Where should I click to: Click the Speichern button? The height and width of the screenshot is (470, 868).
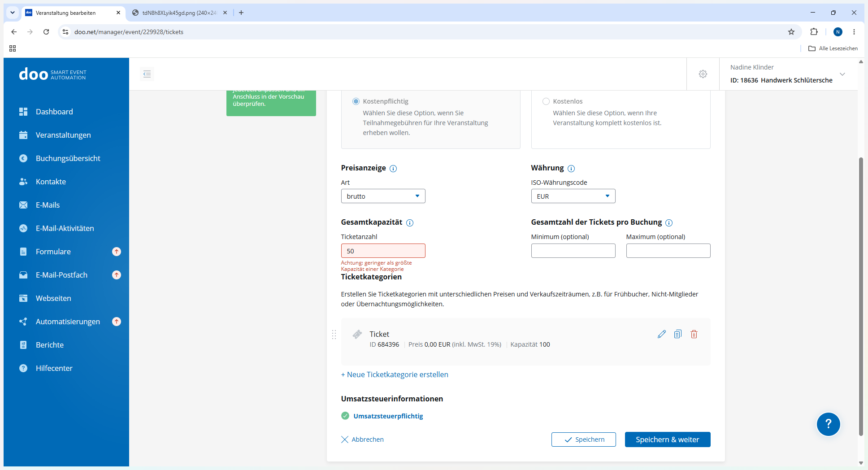click(584, 440)
